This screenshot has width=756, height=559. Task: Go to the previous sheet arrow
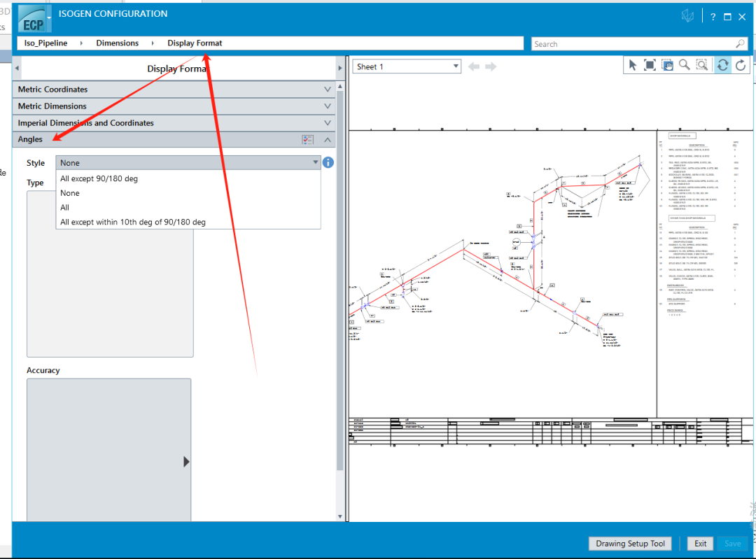(x=474, y=66)
